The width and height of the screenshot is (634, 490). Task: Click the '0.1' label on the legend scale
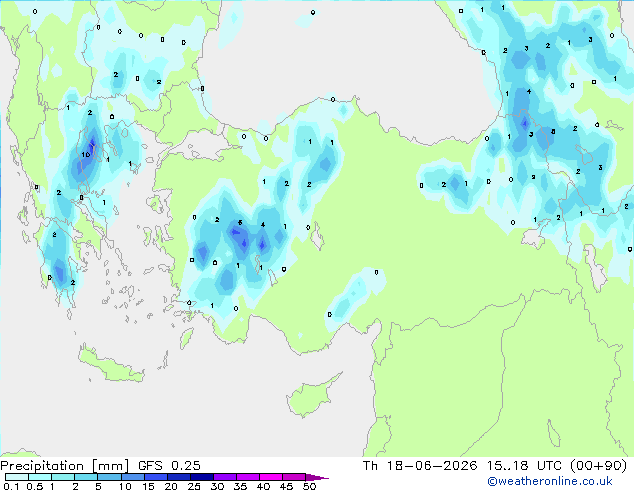(x=11, y=486)
